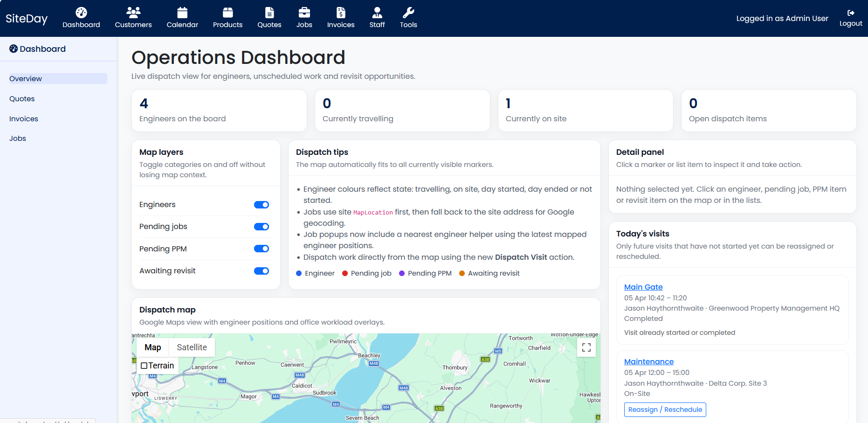The image size is (868, 423).
Task: Open Customers section in top bar
Action: [133, 18]
